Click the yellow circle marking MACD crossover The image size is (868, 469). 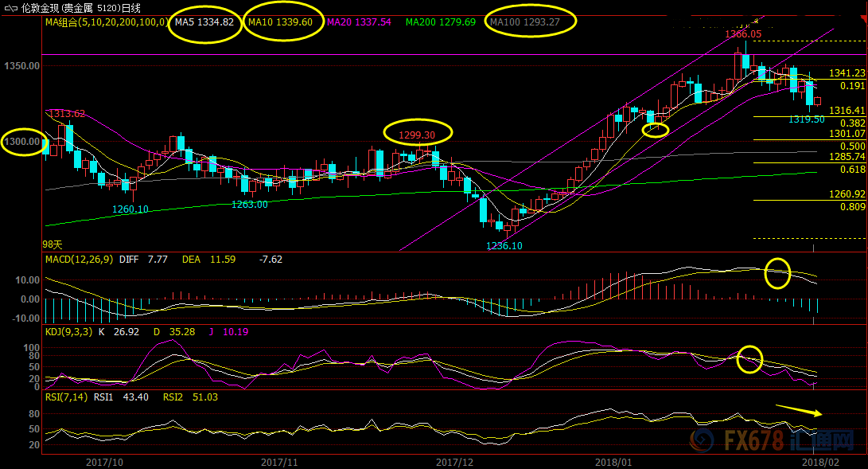[777, 273]
